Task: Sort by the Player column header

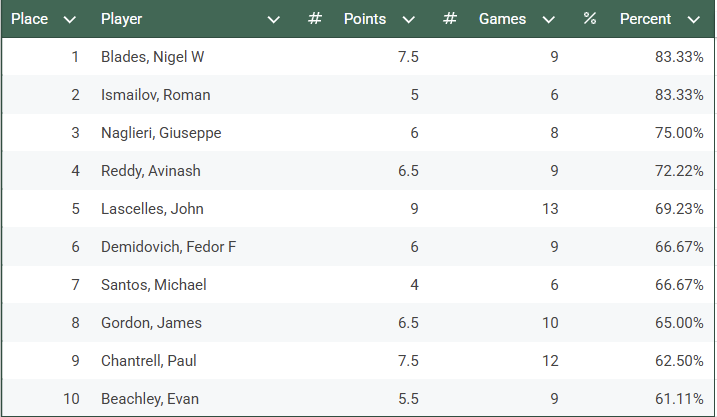Action: [x=122, y=19]
